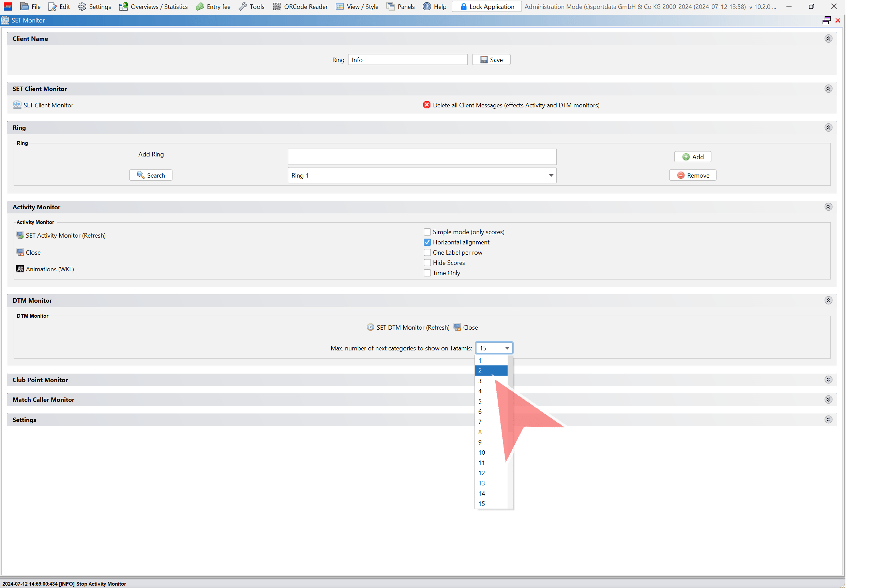Select 9 in the dropdown list
872x588 pixels.
[491, 442]
